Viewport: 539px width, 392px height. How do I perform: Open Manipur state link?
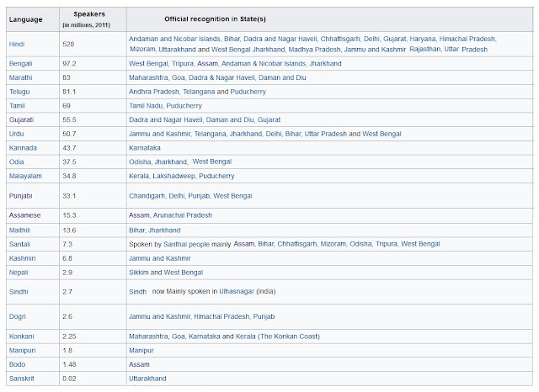pos(141,351)
